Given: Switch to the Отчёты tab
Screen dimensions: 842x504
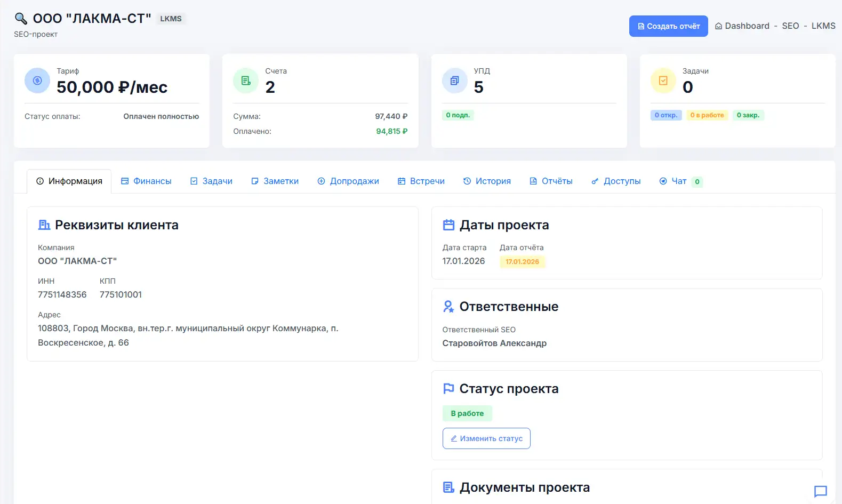Looking at the screenshot, I should point(551,181).
